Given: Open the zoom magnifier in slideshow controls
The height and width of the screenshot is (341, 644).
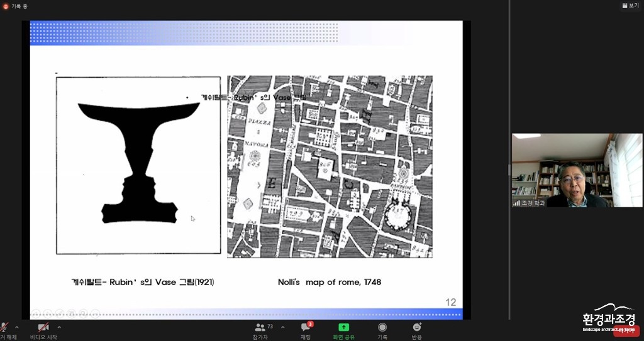Looking at the screenshot, I should pos(84,314).
